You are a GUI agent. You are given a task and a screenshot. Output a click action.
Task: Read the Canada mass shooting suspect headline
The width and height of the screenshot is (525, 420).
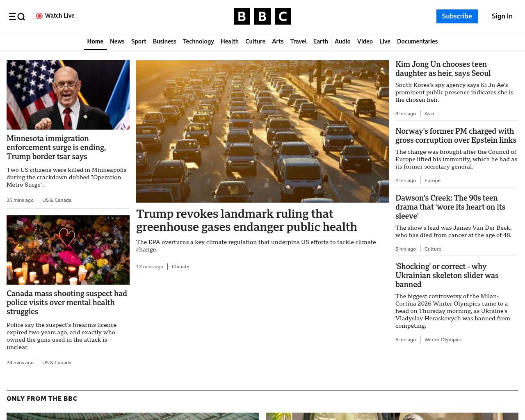pos(67,303)
